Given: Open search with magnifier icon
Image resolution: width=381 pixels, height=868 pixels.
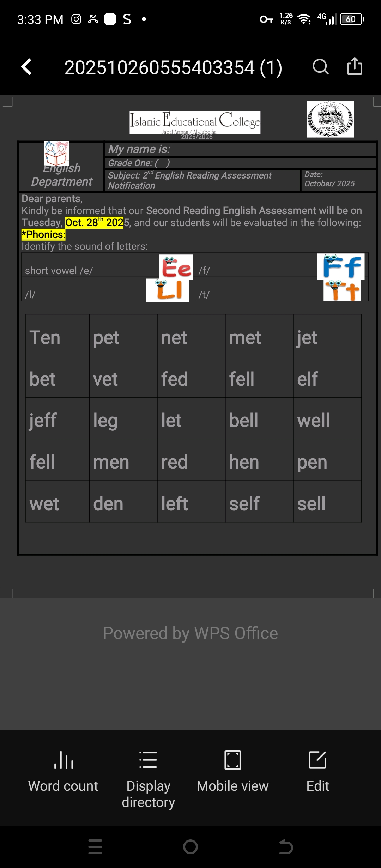Looking at the screenshot, I should pos(320,67).
